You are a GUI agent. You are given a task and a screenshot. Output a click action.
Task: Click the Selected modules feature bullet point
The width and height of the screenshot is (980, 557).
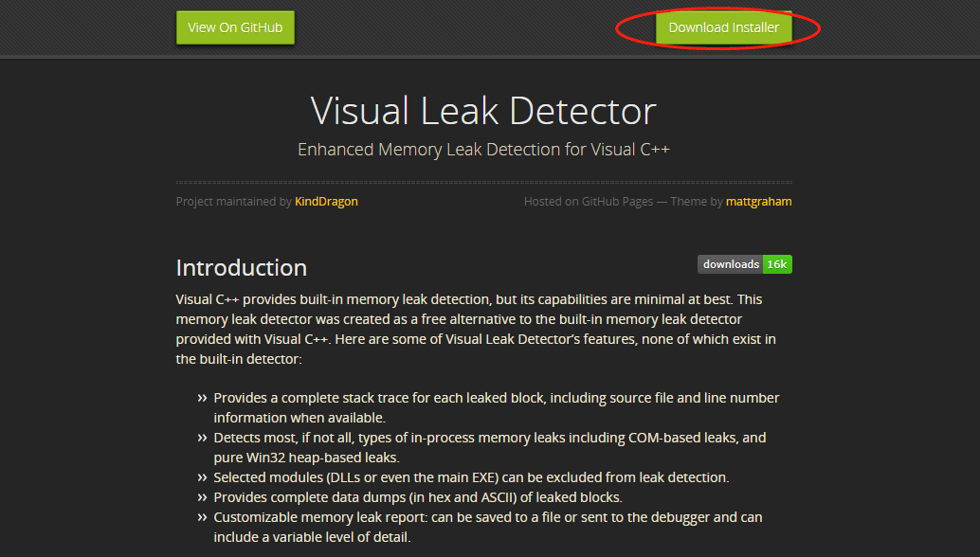tap(471, 476)
